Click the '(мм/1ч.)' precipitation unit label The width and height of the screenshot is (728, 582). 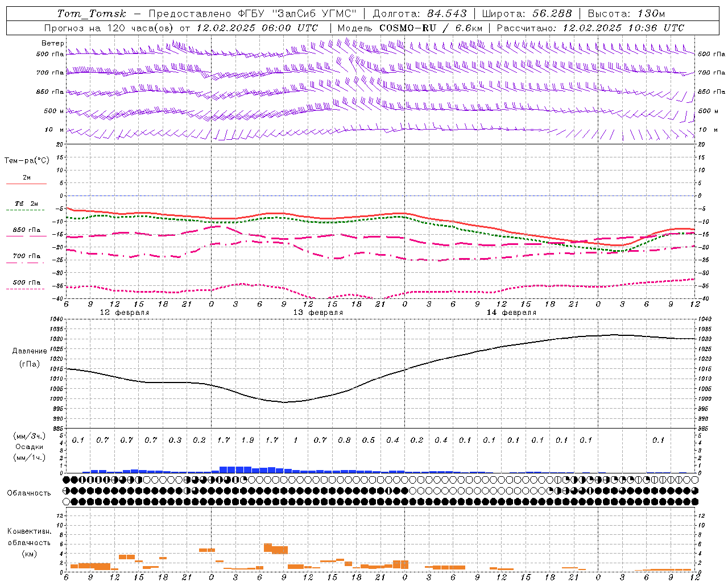click(30, 457)
